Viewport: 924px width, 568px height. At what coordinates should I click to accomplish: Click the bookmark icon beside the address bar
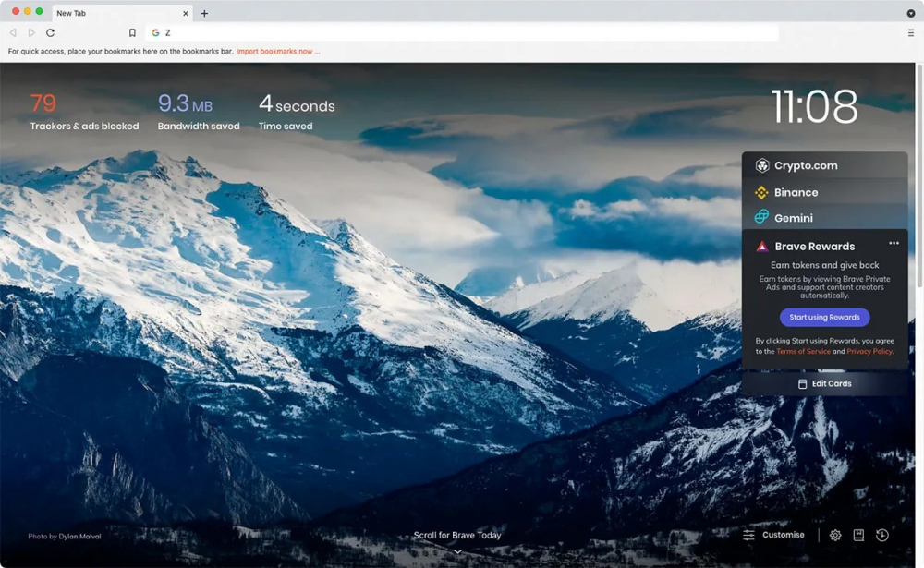(132, 32)
